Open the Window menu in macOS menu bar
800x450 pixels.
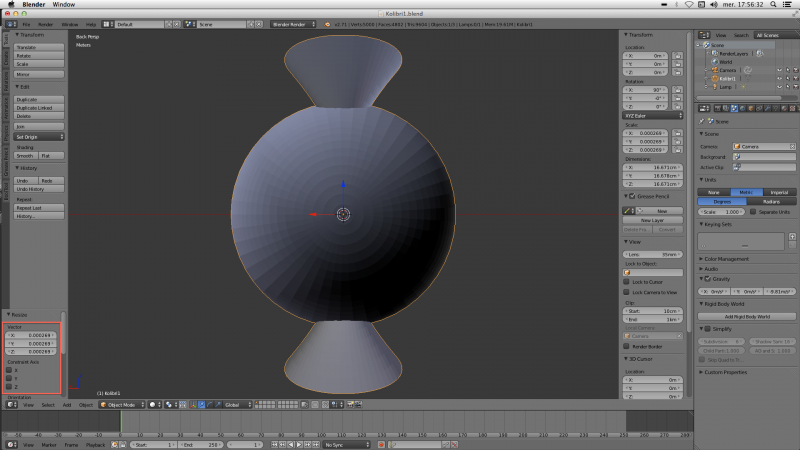64,4
